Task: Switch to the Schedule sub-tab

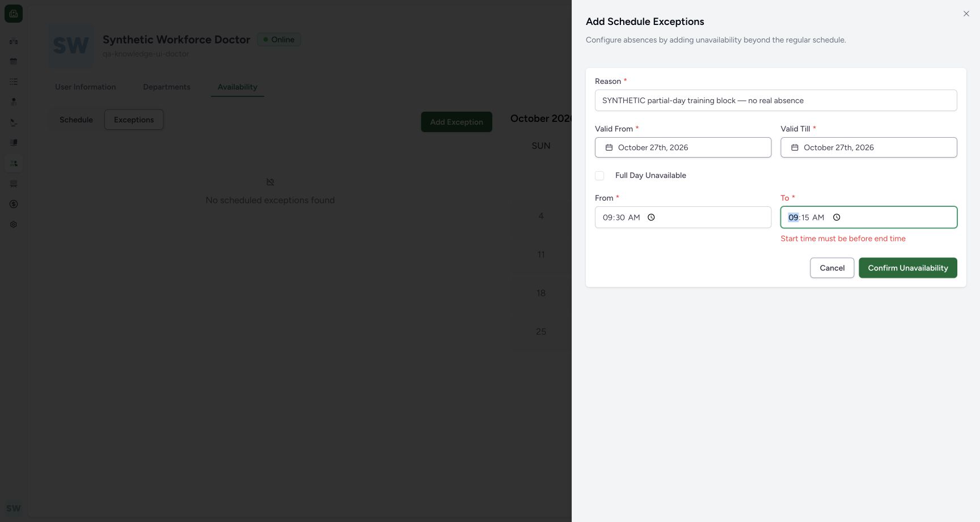Action: coord(76,120)
